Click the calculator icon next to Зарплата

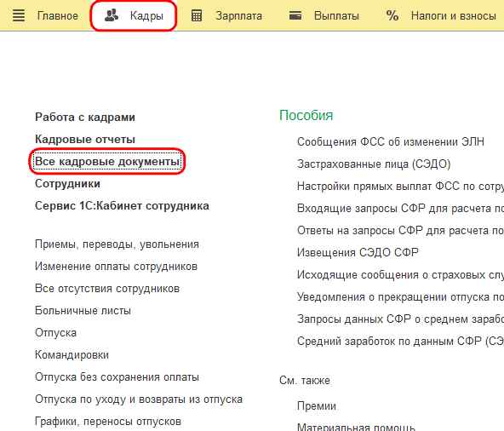coord(197,15)
